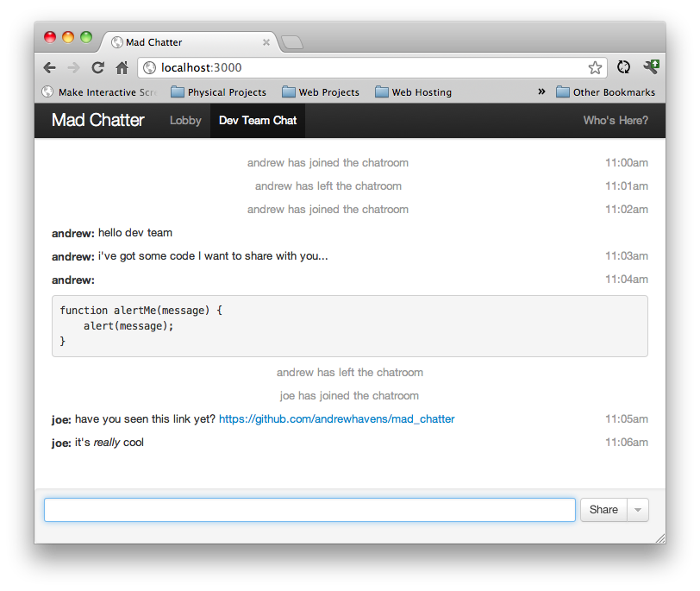Open the Web Projects bookmark folder
The height and width of the screenshot is (591, 700).
click(x=321, y=92)
